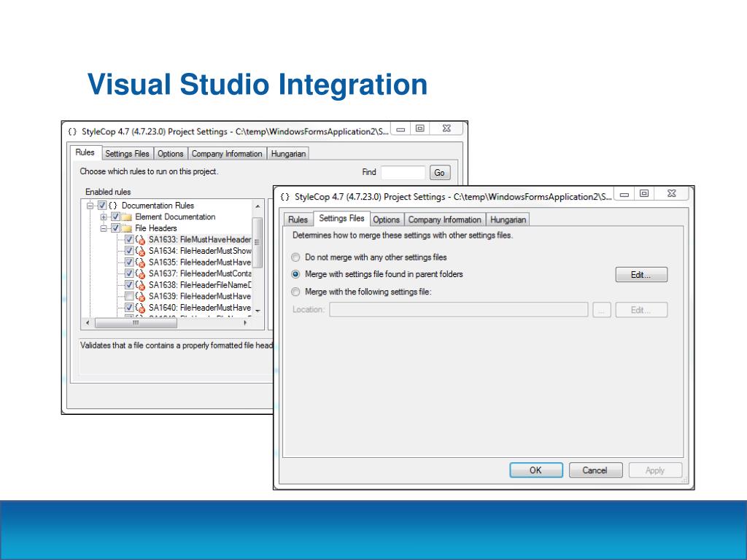Untick the SA1638 rule checkbox
The width and height of the screenshot is (747, 560).
[129, 285]
